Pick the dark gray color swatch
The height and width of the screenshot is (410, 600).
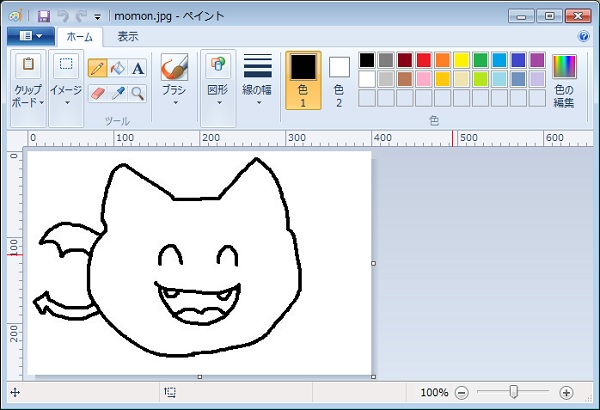(x=386, y=60)
